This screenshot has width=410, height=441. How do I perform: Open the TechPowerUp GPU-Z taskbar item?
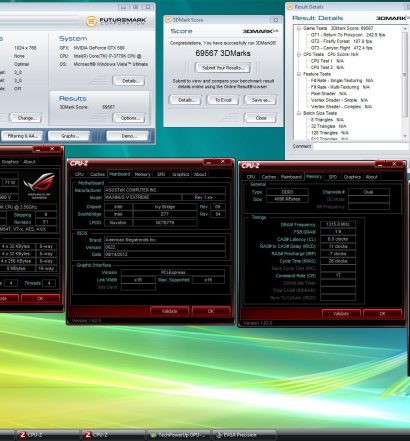pyautogui.click(x=180, y=435)
